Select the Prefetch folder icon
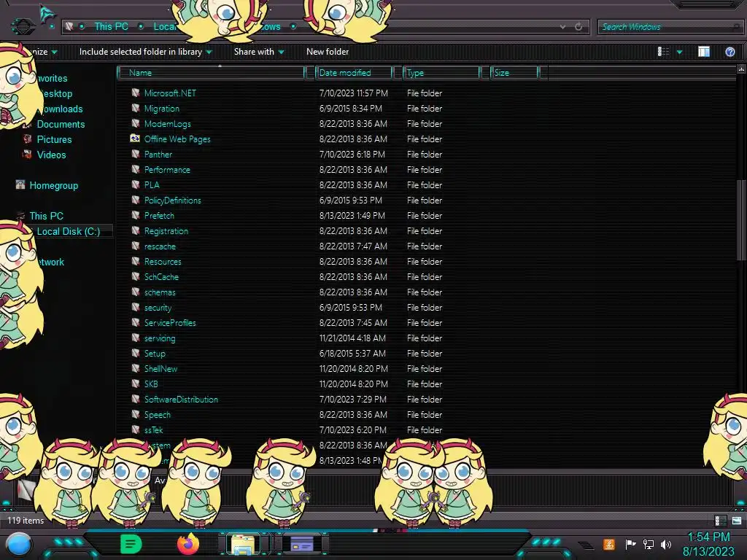The height and width of the screenshot is (560, 747). click(x=136, y=215)
